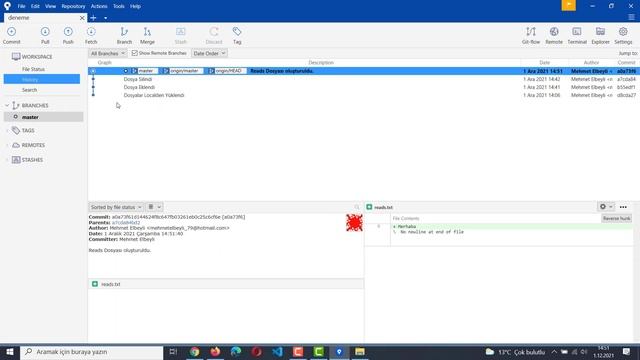The width and height of the screenshot is (640, 360).
Task: Open the Windows Start menu
Action: pyautogui.click(x=9, y=351)
